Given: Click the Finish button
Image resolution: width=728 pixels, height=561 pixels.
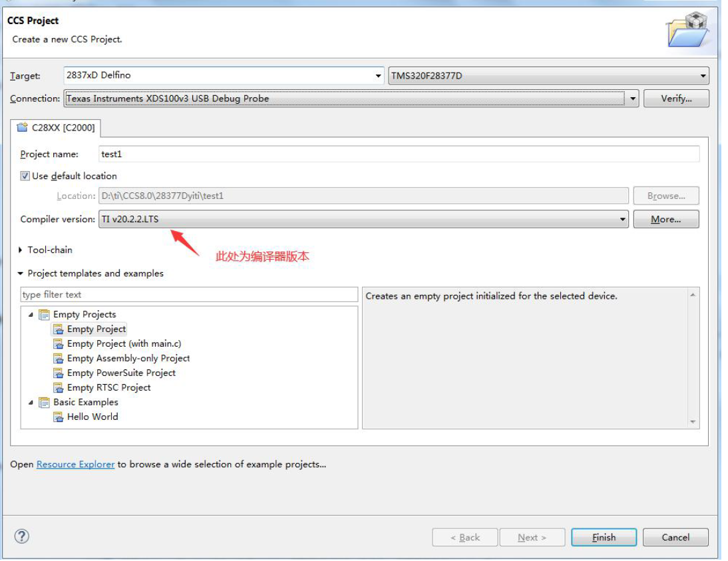Looking at the screenshot, I should pos(604,538).
